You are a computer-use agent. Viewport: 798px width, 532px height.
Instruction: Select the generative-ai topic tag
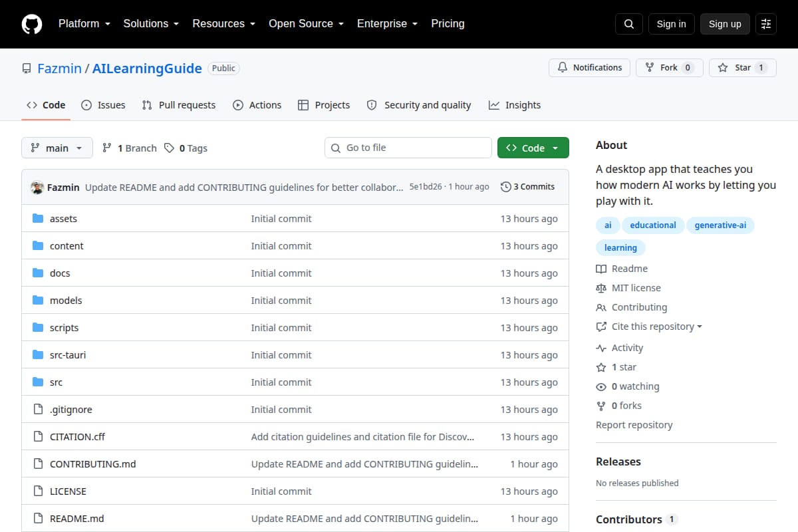coord(720,225)
